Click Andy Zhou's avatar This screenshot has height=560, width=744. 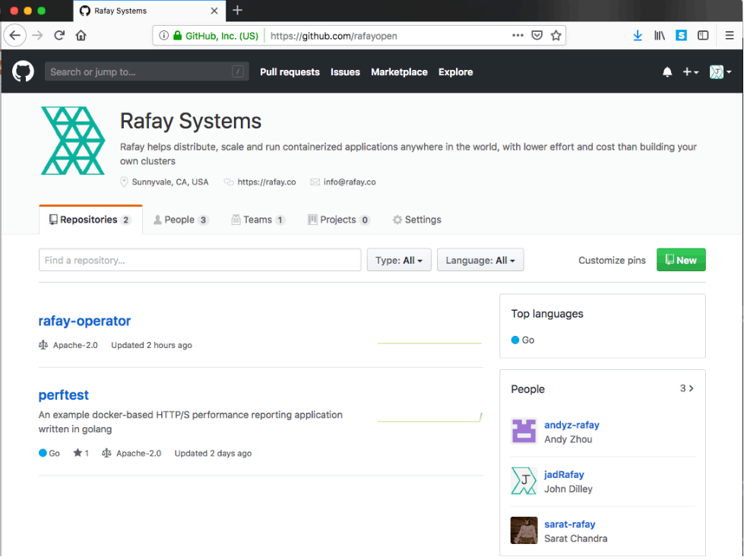click(x=524, y=431)
